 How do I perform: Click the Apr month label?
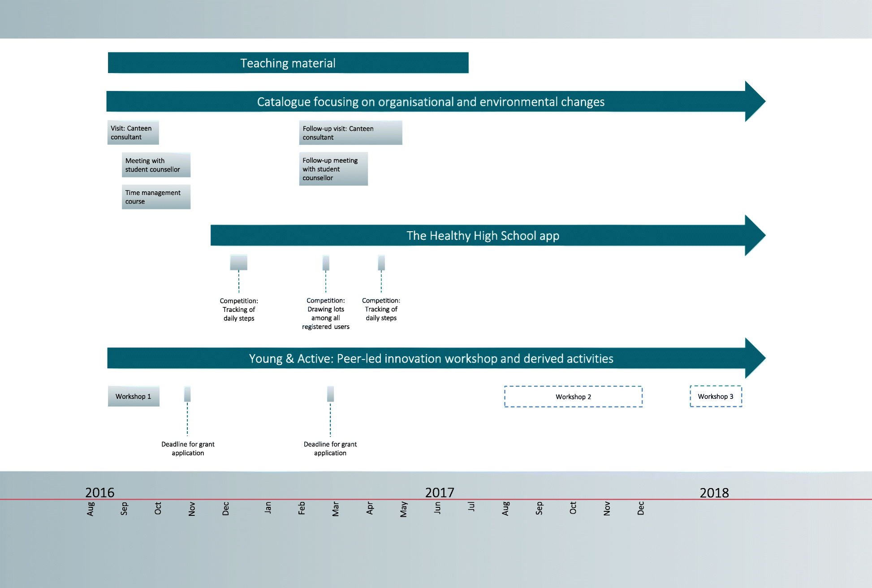pyautogui.click(x=370, y=508)
